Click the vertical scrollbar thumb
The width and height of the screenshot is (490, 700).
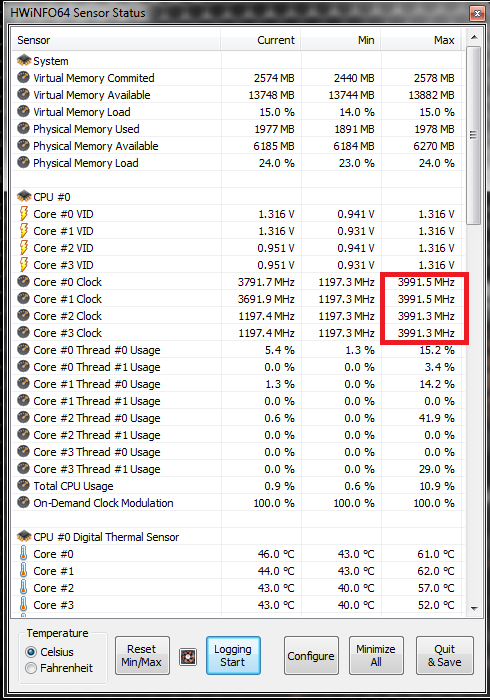(x=474, y=135)
